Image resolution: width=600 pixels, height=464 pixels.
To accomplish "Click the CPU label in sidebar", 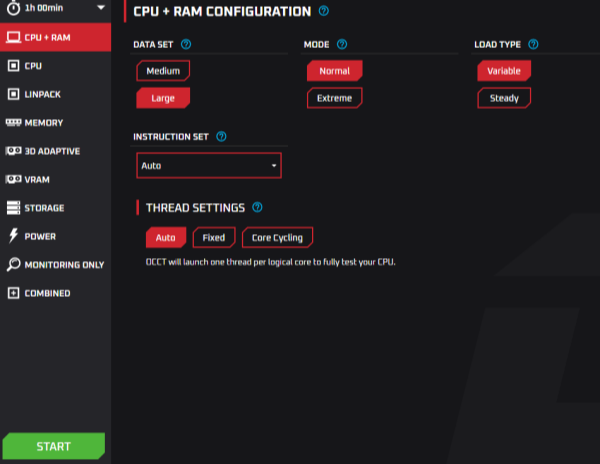I will tap(33, 66).
